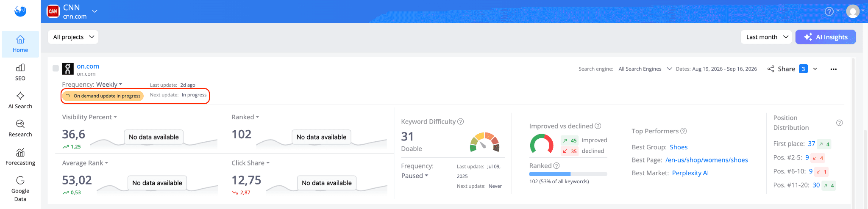Select the on.com project checkbox
The width and height of the screenshot is (868, 209).
[x=56, y=68]
